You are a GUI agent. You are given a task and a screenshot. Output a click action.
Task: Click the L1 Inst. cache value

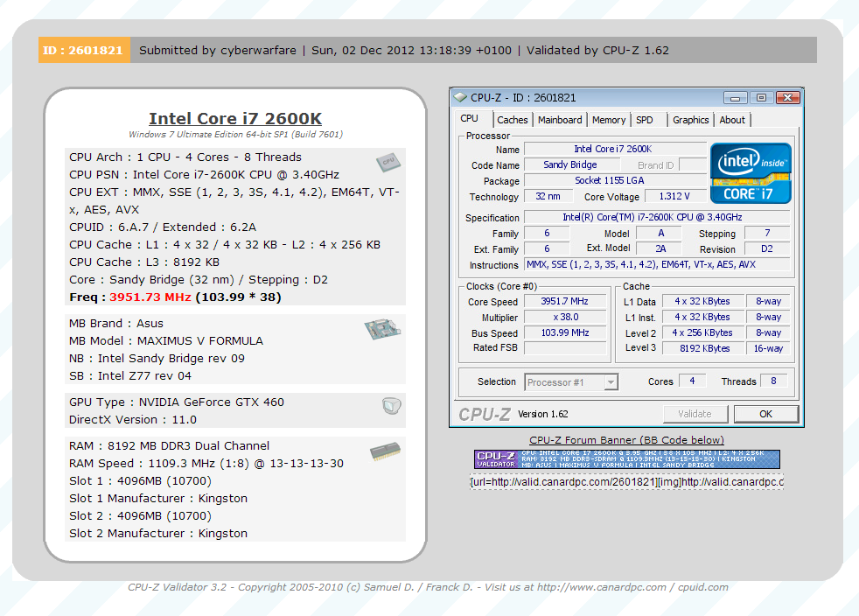coord(702,317)
